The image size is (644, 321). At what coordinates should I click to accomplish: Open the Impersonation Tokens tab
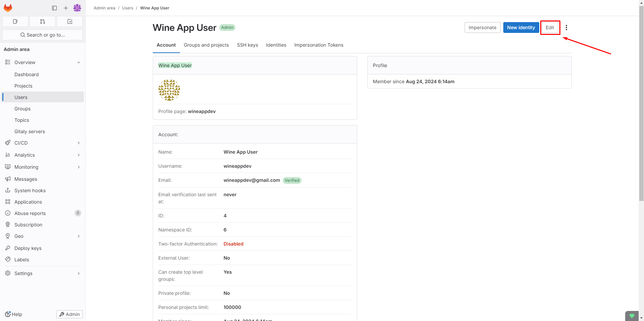319,45
